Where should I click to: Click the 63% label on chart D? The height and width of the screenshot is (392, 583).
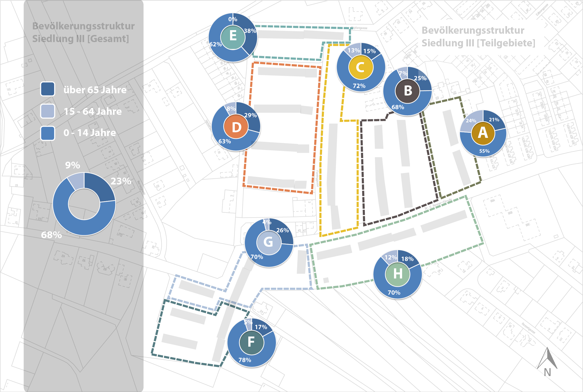[x=225, y=141]
